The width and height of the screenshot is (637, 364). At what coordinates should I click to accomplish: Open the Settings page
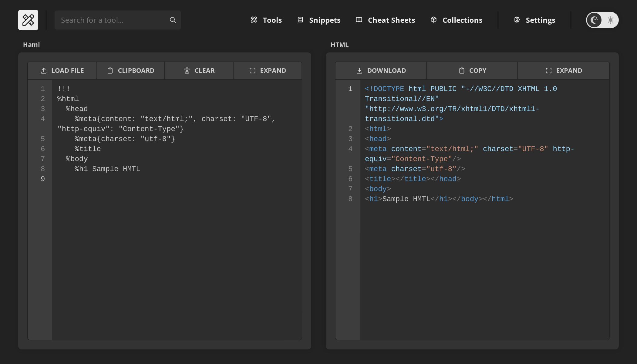pos(534,20)
